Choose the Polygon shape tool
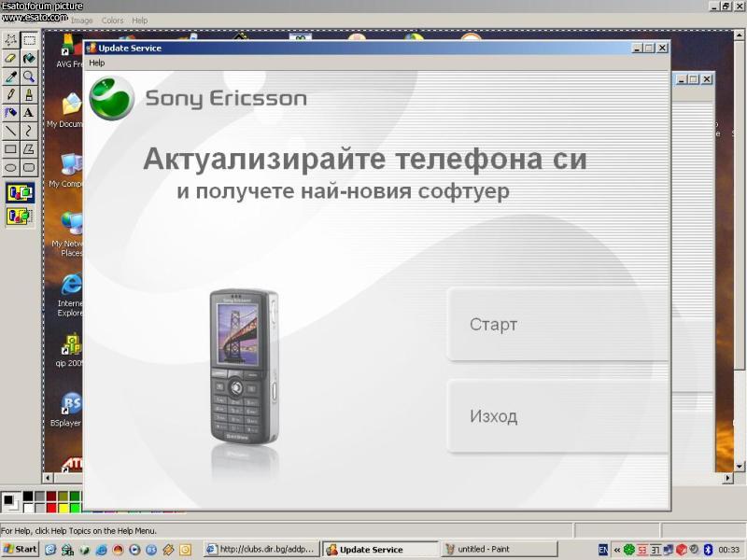This screenshot has width=747, height=560. click(x=29, y=149)
